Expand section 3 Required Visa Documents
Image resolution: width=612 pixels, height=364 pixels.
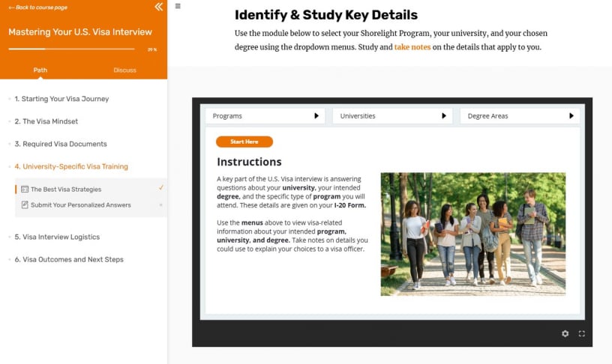coord(61,145)
